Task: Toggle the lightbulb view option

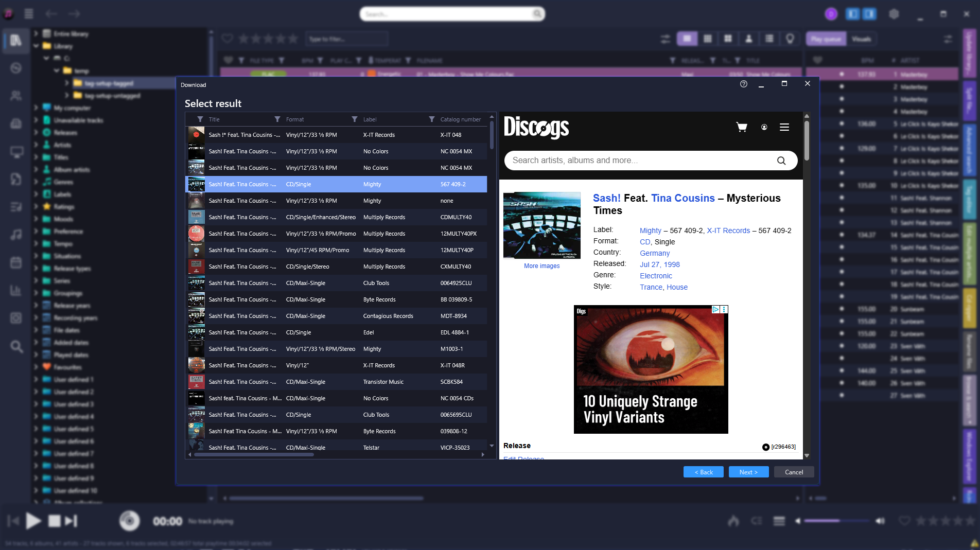Action: [790, 39]
